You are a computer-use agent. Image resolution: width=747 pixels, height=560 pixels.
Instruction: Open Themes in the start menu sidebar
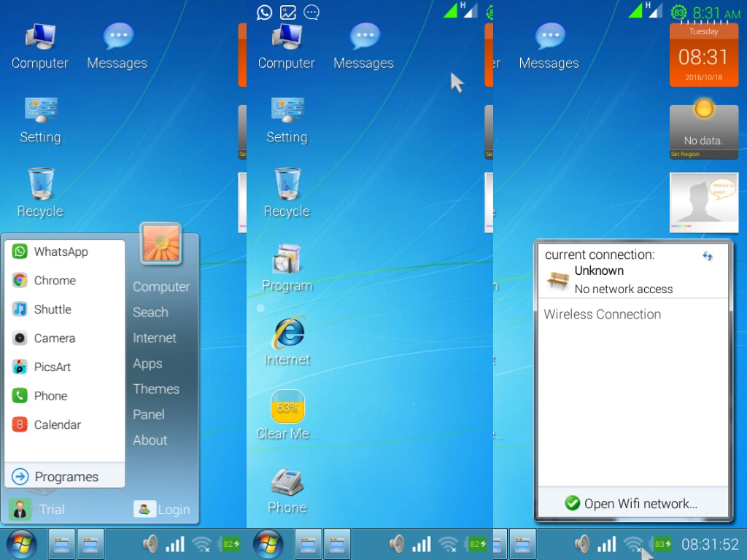(x=156, y=389)
